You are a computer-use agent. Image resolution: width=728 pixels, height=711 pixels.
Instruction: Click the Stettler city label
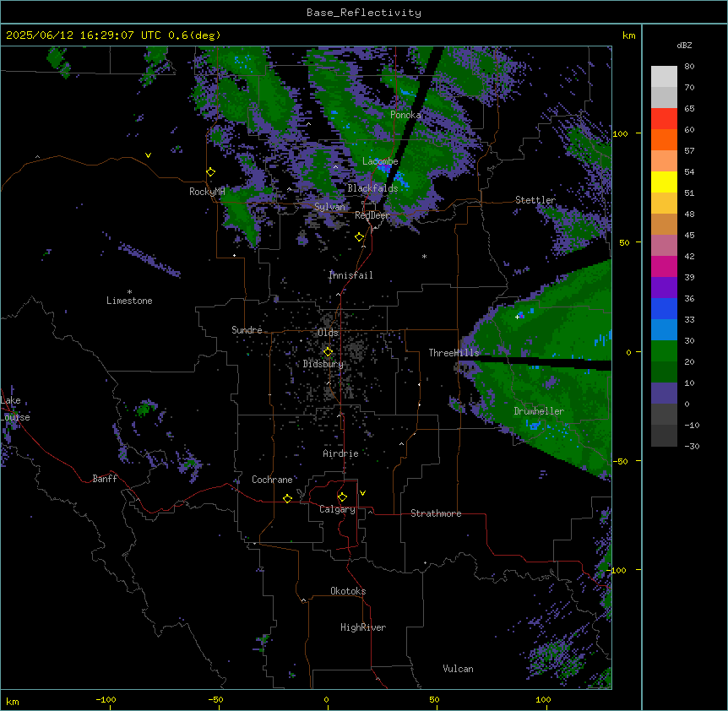click(535, 200)
